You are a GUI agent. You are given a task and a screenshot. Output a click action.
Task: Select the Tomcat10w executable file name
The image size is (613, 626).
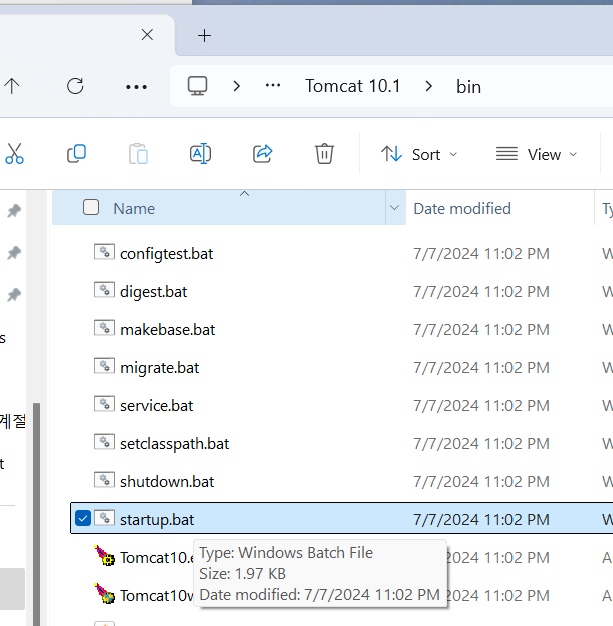157,596
